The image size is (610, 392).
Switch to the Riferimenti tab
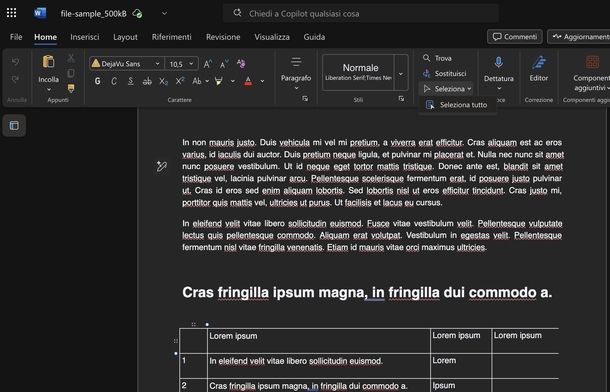pos(172,37)
